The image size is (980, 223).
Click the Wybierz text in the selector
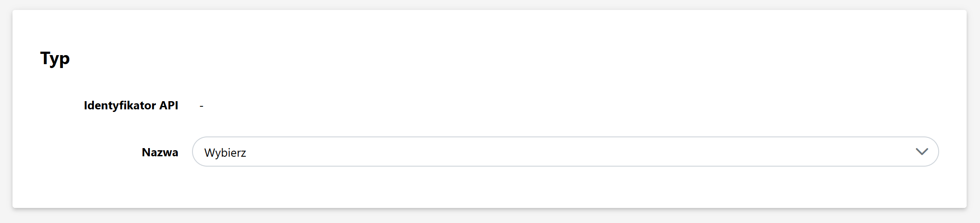pos(225,153)
